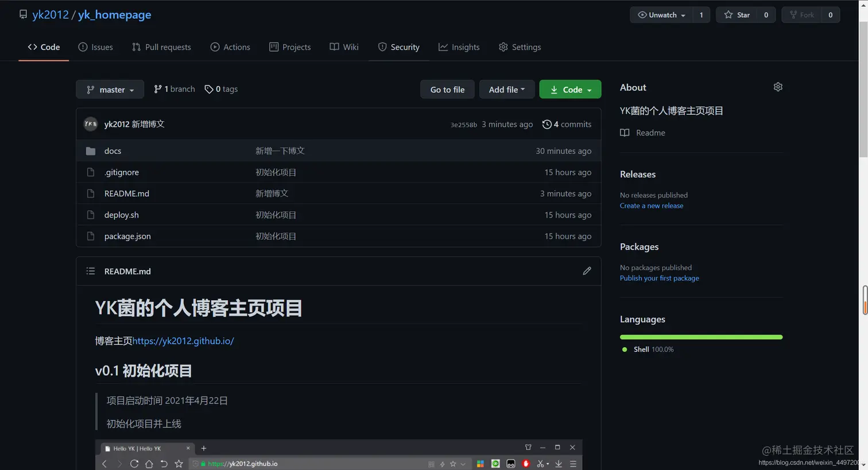This screenshot has height=470, width=868.
Task: Expand the Add file dropdown
Action: tap(507, 90)
